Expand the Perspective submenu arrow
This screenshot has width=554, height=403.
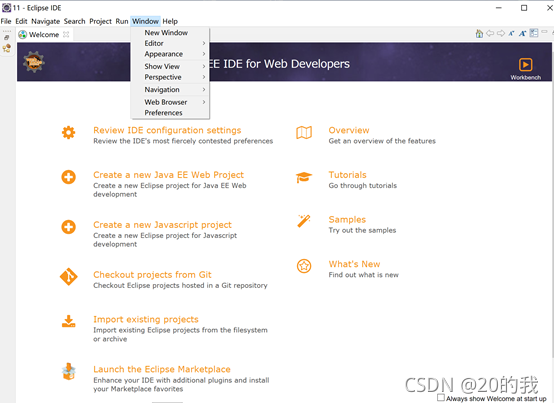(204, 77)
